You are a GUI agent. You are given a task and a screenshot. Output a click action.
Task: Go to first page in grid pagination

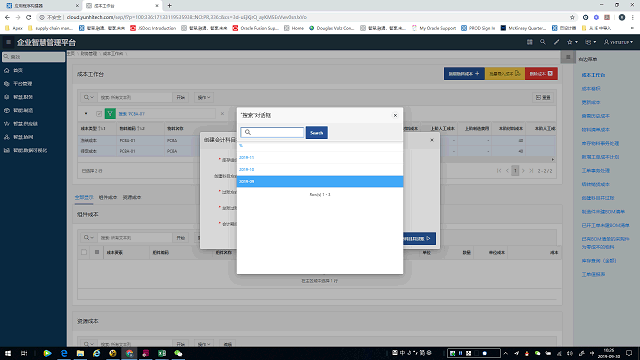[x=499, y=171]
